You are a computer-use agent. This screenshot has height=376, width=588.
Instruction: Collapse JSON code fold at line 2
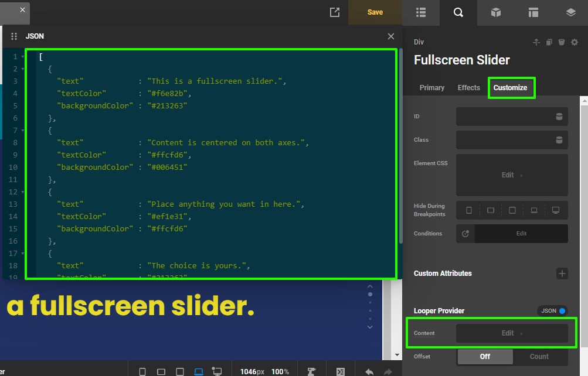click(23, 69)
